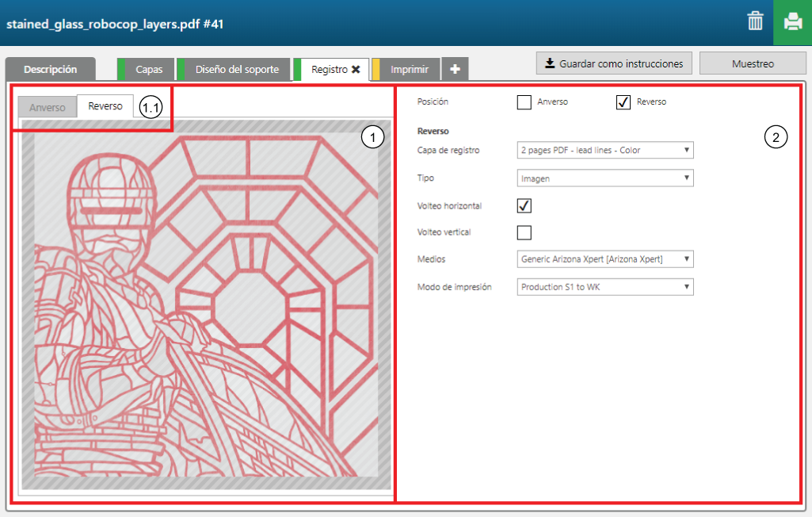Open the Medios dropdown

point(605,258)
